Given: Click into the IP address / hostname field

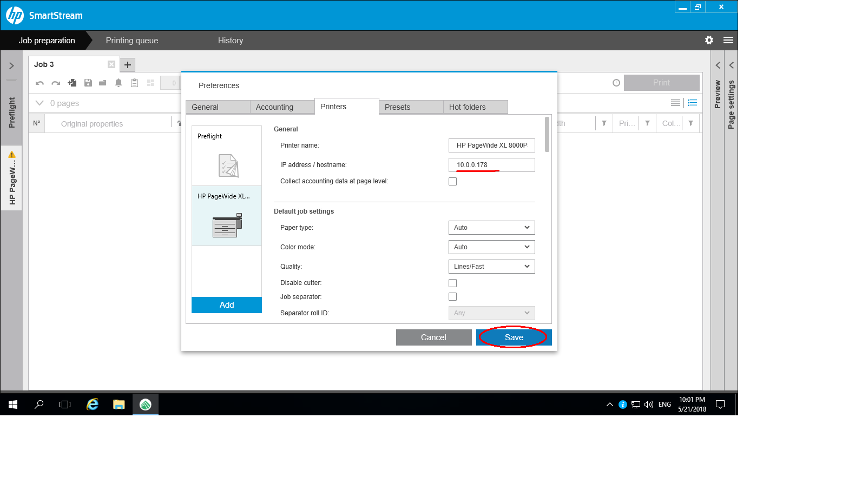Looking at the screenshot, I should [491, 165].
